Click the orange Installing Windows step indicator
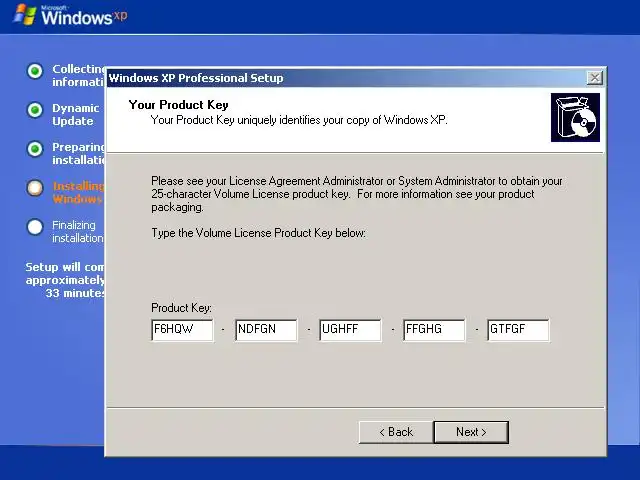 [x=35, y=188]
